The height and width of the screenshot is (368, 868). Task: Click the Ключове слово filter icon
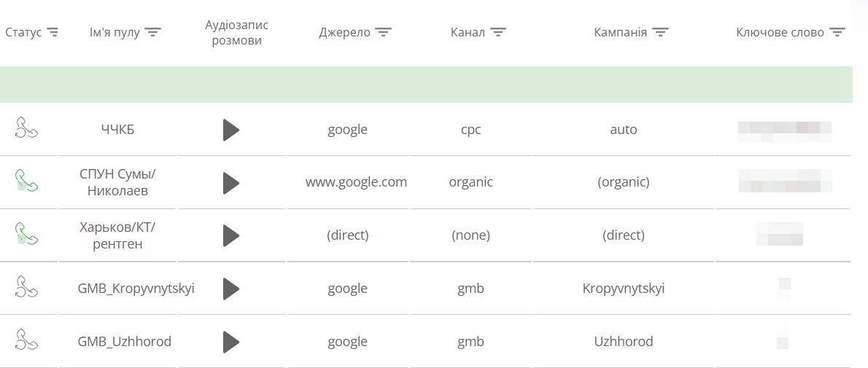click(x=837, y=33)
